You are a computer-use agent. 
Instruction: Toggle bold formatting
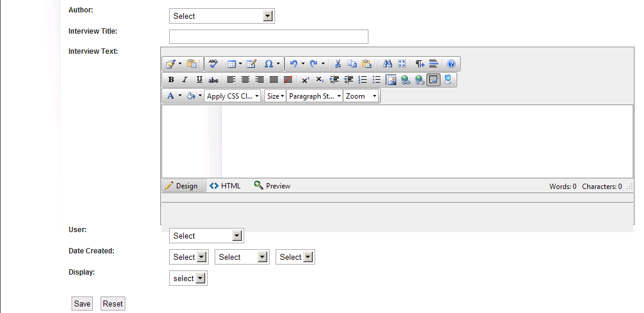[171, 80]
